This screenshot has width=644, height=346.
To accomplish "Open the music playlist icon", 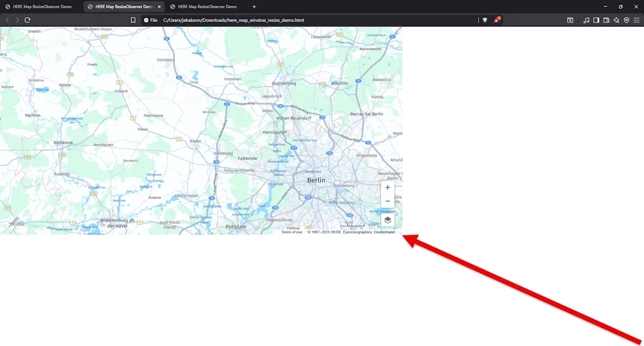I will (x=586, y=20).
